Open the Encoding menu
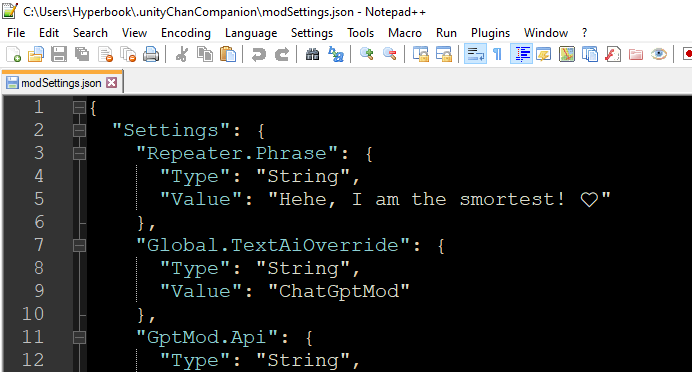Image resolution: width=692 pixels, height=372 pixels. (186, 33)
